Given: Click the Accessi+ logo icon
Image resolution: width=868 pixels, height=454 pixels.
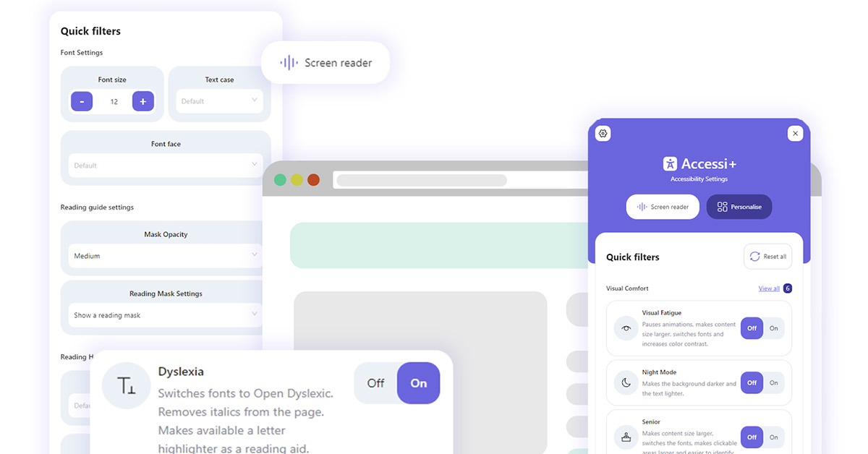Looking at the screenshot, I should pyautogui.click(x=670, y=164).
